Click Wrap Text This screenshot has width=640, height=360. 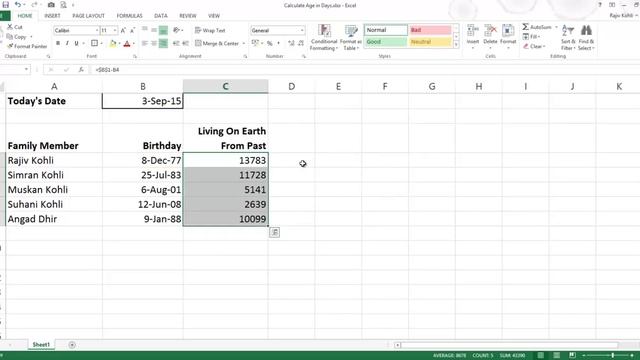coord(210,31)
